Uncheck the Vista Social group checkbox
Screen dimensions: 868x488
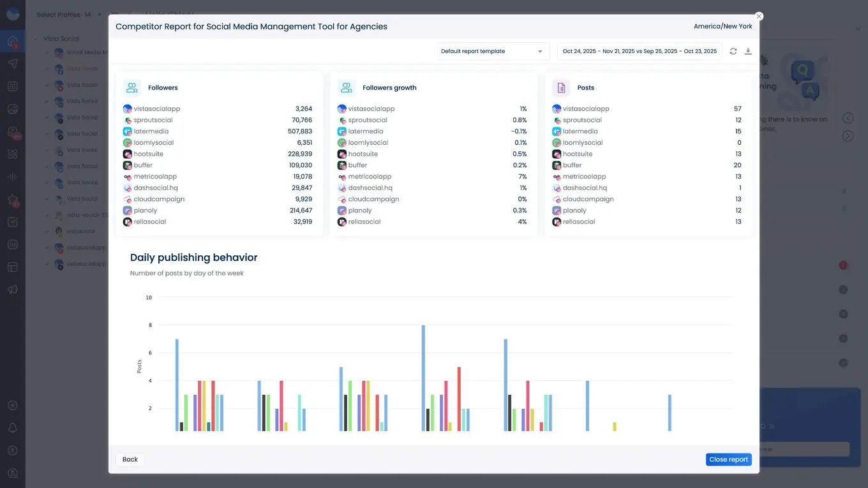coord(36,38)
